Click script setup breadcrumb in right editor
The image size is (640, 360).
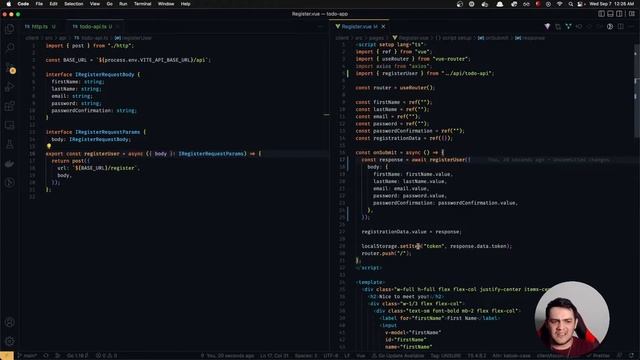pos(453,38)
